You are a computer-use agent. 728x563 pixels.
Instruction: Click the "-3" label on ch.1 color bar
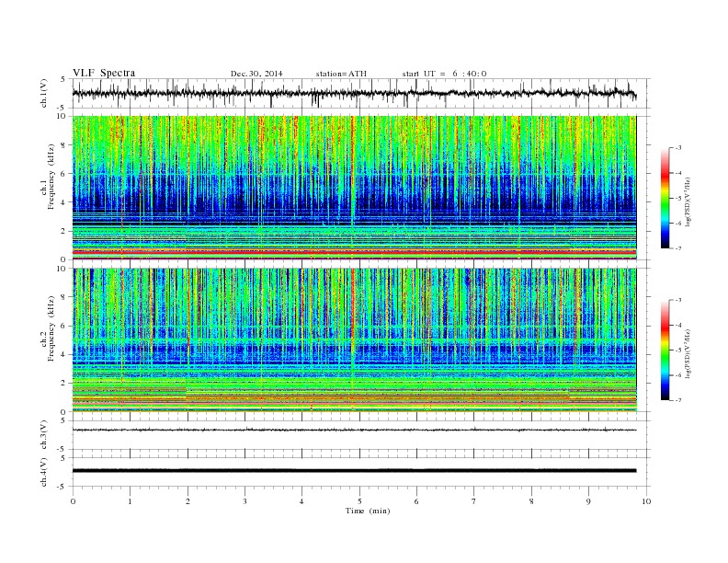[678, 148]
